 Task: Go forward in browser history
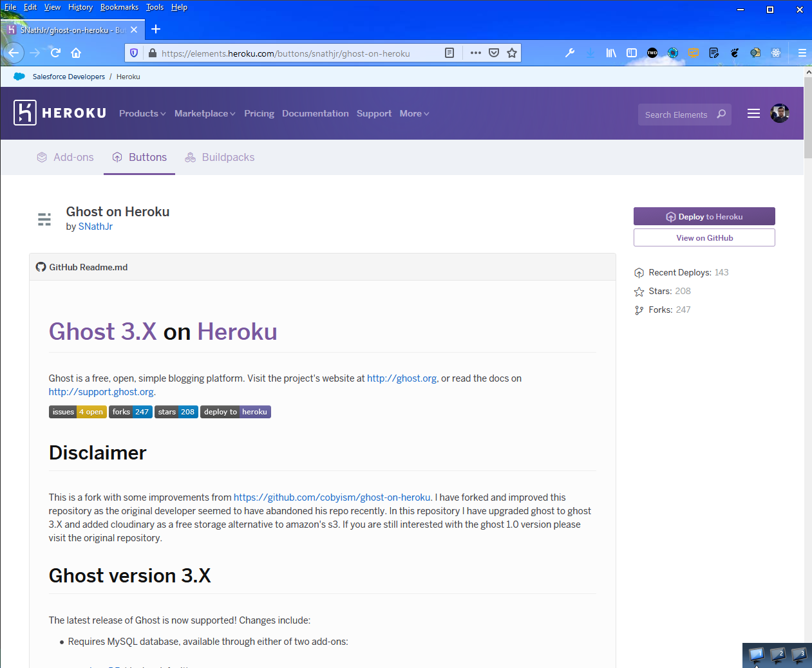pyautogui.click(x=35, y=53)
